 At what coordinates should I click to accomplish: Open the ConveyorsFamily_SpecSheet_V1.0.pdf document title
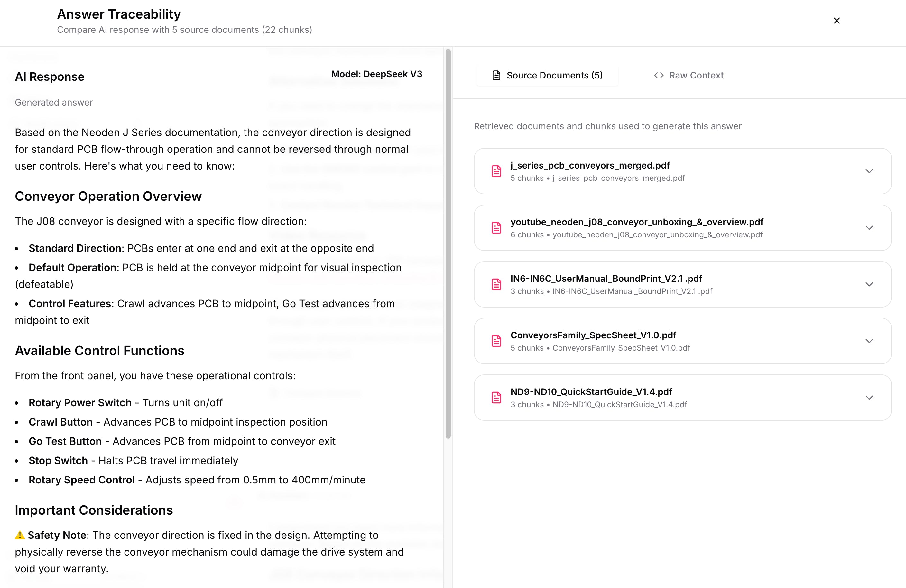(x=593, y=335)
